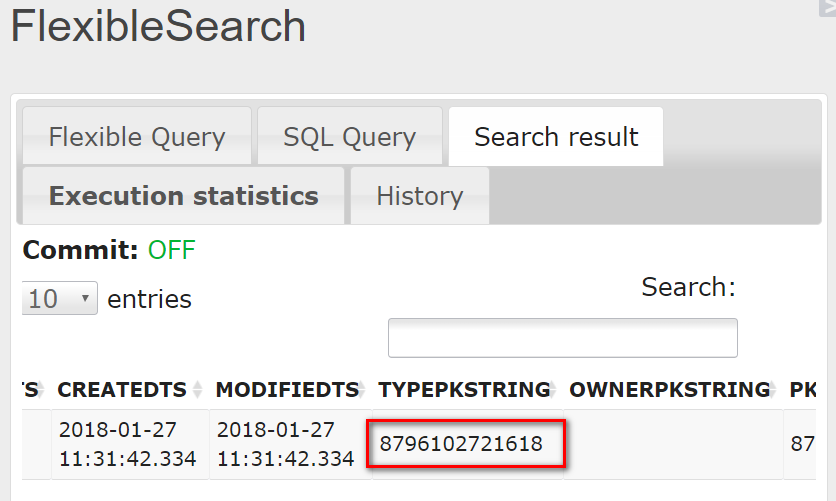This screenshot has width=836, height=501.
Task: Click the empty OWNERPKSTRING cell
Action: pos(673,444)
